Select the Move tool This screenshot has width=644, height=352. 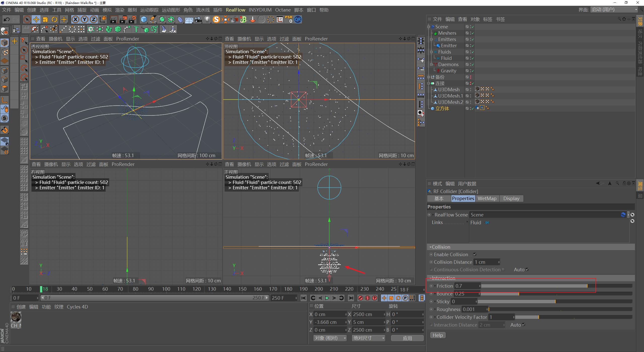[x=36, y=20]
